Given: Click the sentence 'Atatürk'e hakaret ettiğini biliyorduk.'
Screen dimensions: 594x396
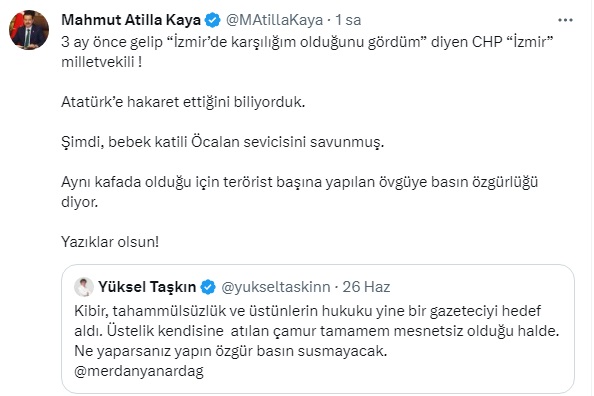Looking at the screenshot, I should click(183, 102).
